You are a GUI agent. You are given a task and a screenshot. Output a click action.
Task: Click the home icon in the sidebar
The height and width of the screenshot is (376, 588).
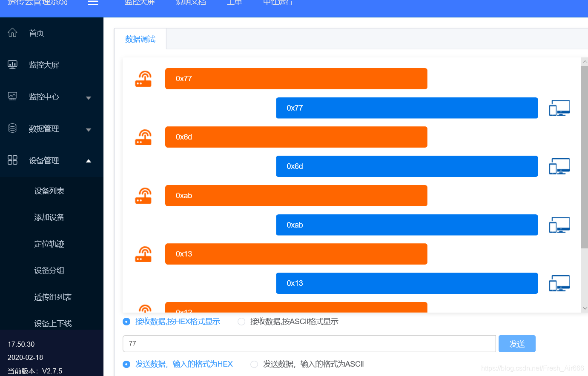[13, 32]
